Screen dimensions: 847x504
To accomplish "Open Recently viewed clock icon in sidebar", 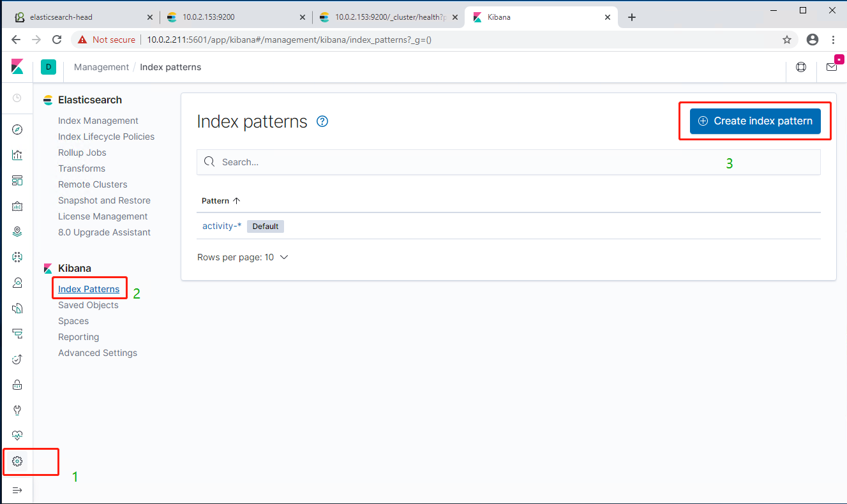I will 17,98.
